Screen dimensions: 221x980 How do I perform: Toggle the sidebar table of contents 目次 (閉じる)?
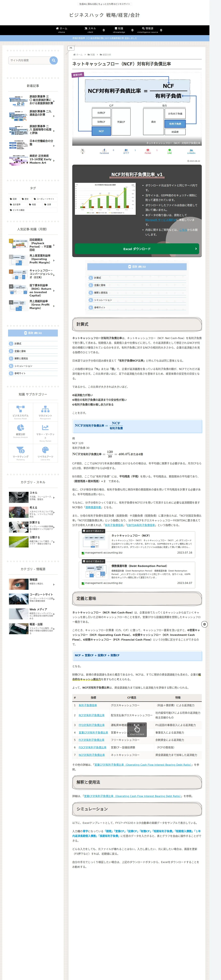33,333
